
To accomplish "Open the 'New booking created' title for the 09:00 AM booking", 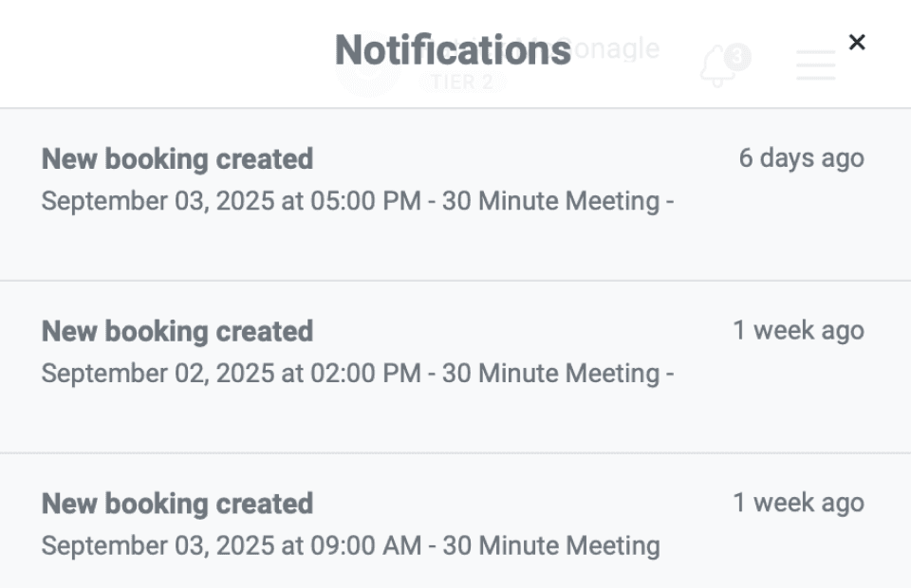I will [177, 504].
